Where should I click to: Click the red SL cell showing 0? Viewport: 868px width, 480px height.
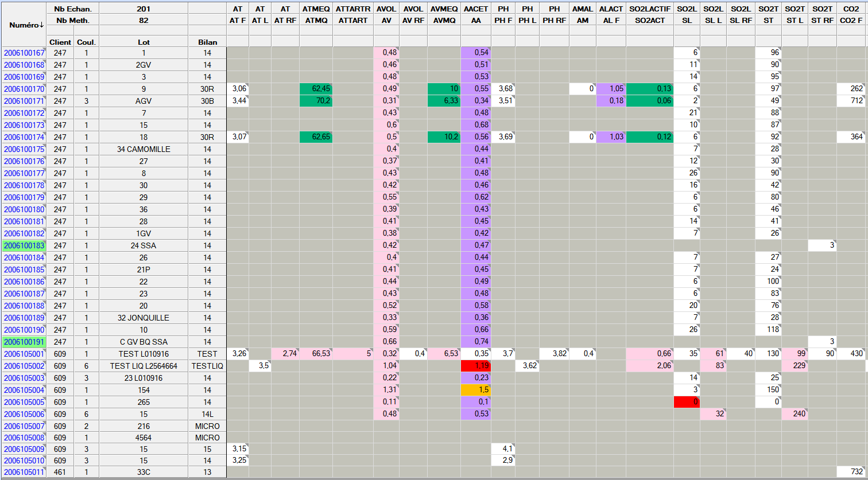pyautogui.click(x=687, y=402)
